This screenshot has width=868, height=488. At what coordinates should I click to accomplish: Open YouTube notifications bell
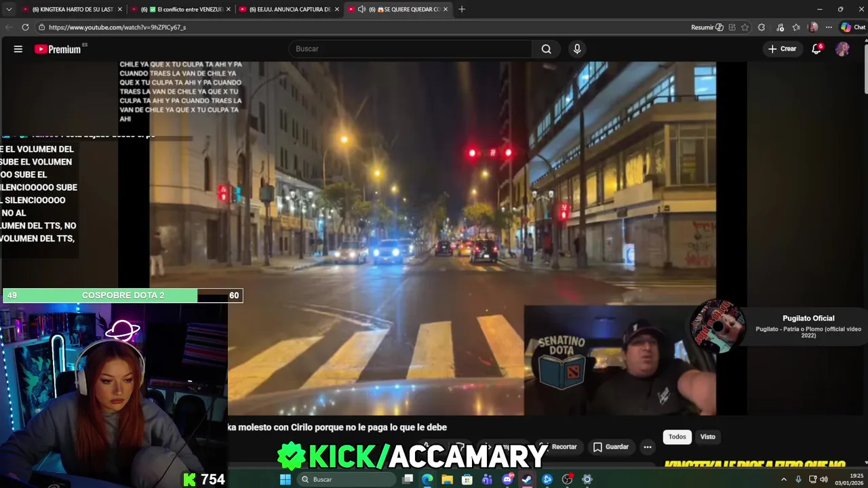tap(816, 49)
